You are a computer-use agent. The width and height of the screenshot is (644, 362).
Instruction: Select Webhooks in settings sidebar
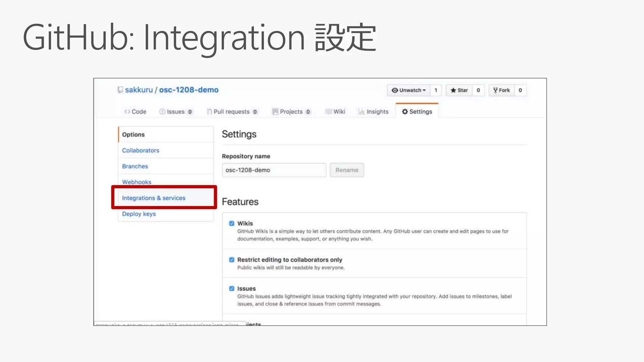136,182
